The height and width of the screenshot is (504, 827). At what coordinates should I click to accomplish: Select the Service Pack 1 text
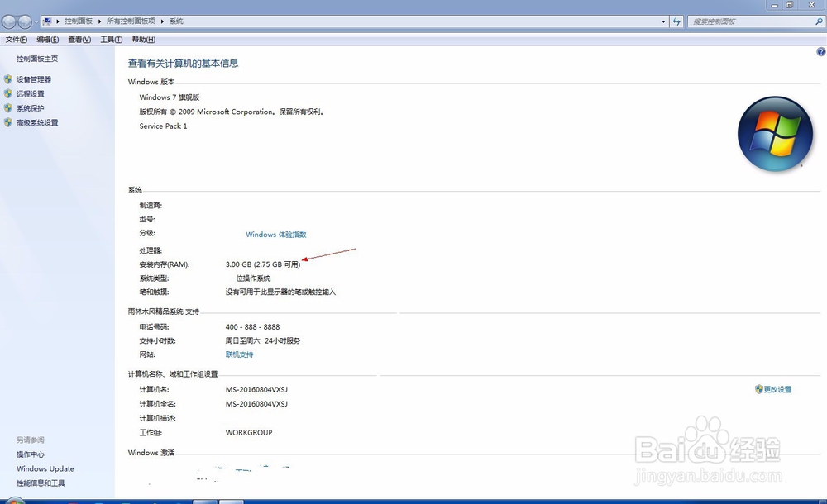tap(163, 126)
